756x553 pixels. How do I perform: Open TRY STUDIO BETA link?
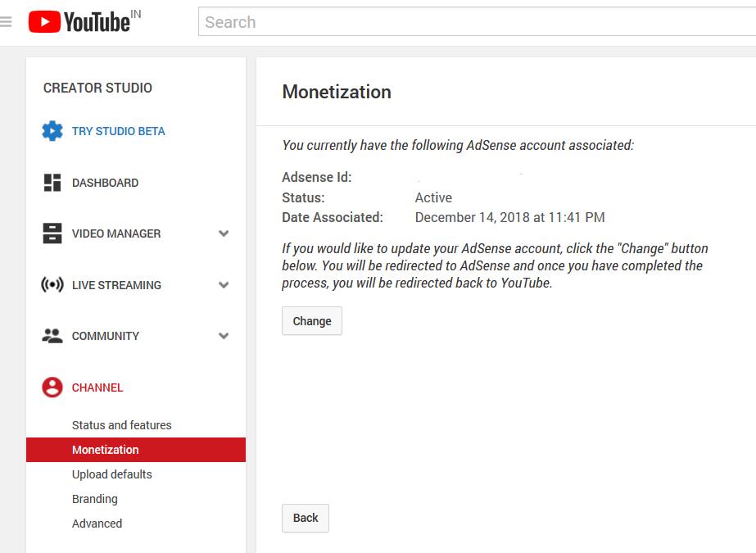(118, 131)
